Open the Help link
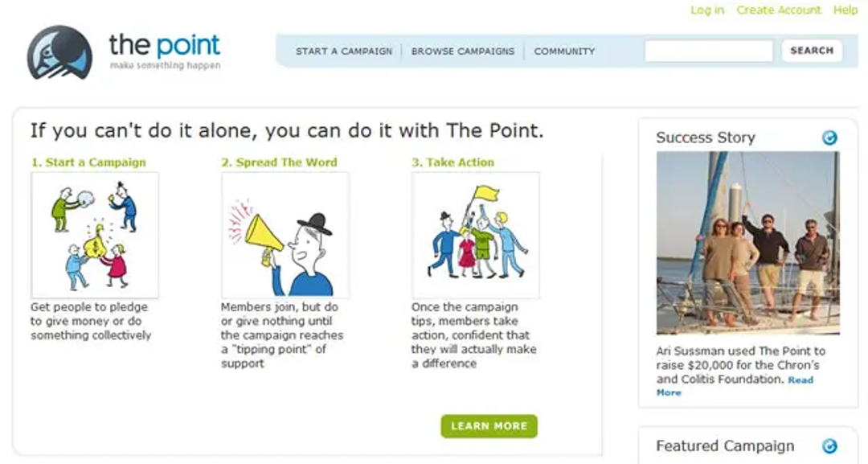Screen dimensions: 868x464 point(845,10)
